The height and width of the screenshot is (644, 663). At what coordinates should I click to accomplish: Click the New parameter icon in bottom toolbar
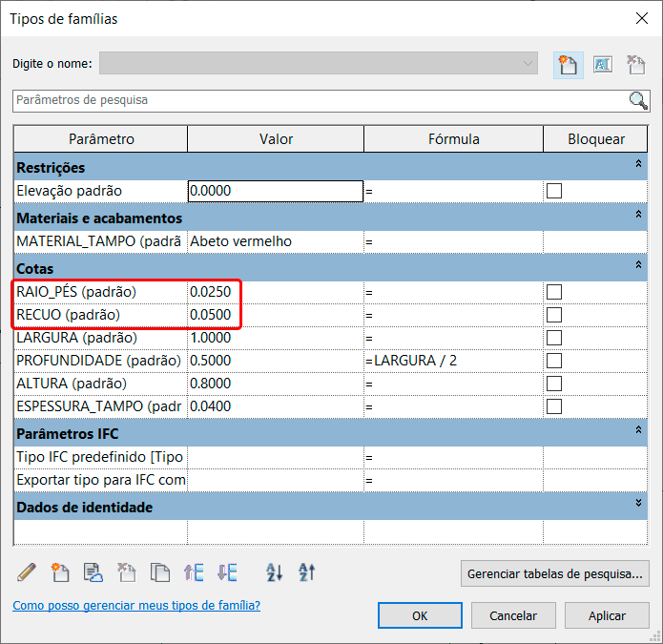(x=59, y=572)
